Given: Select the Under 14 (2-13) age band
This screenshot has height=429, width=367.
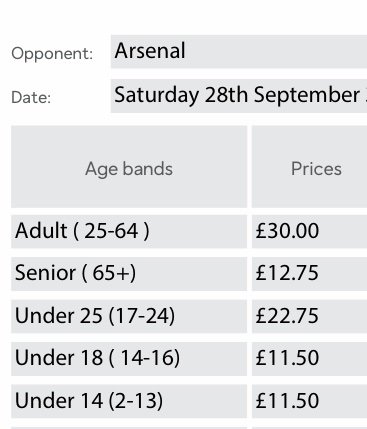Looking at the screenshot, I should [x=129, y=401].
